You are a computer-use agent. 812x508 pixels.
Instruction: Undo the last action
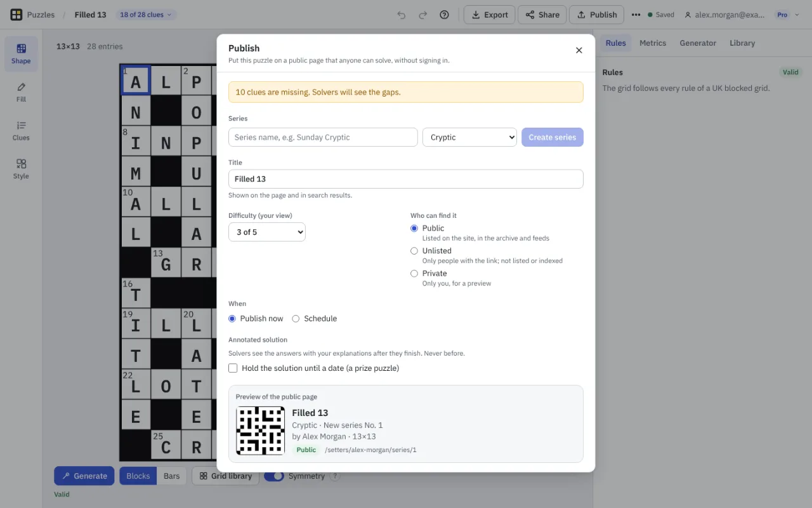pyautogui.click(x=402, y=15)
